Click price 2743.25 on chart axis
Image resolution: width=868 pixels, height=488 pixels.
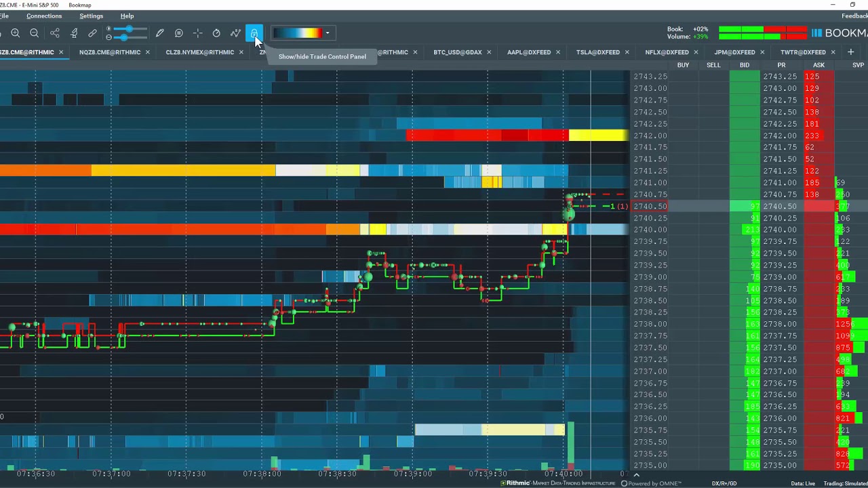[650, 77]
